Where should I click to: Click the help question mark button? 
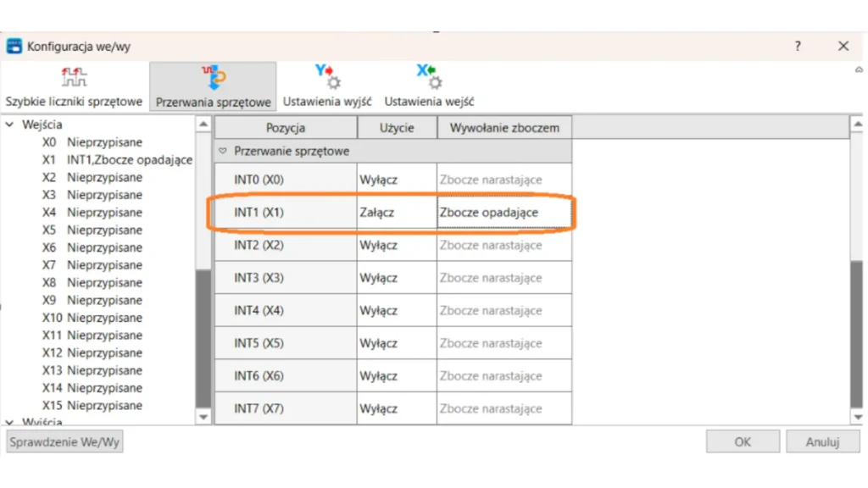tap(798, 46)
